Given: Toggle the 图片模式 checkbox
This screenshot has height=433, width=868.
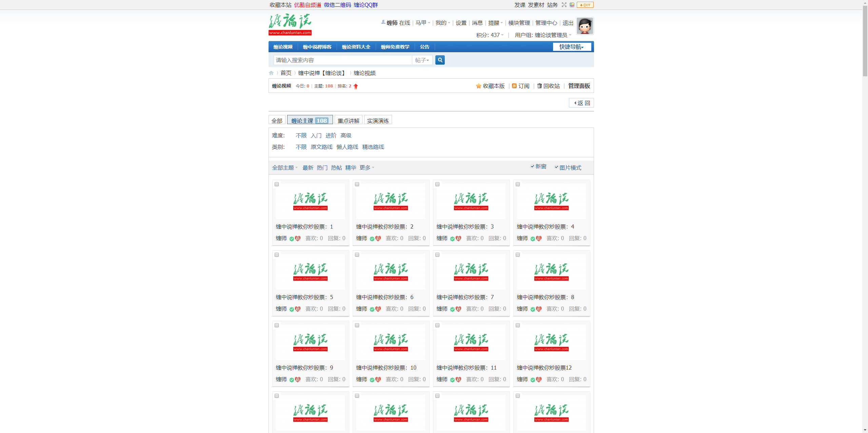Looking at the screenshot, I should (557, 167).
